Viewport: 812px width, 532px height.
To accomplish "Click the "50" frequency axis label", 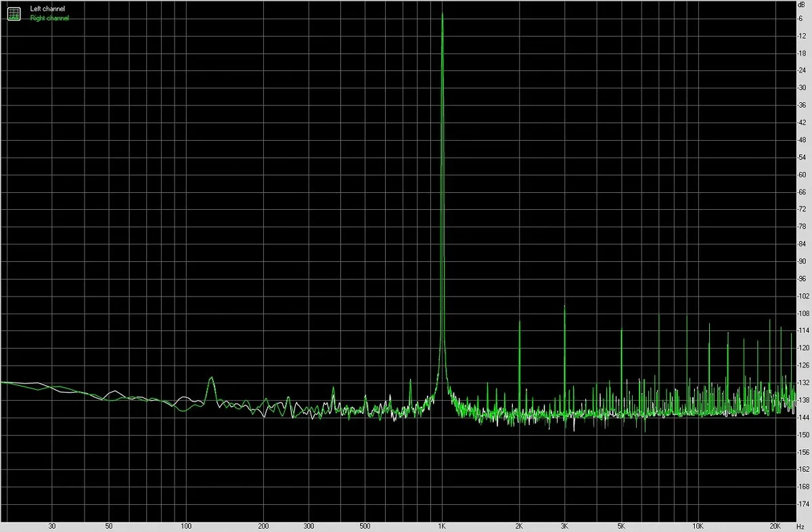I will [109, 526].
